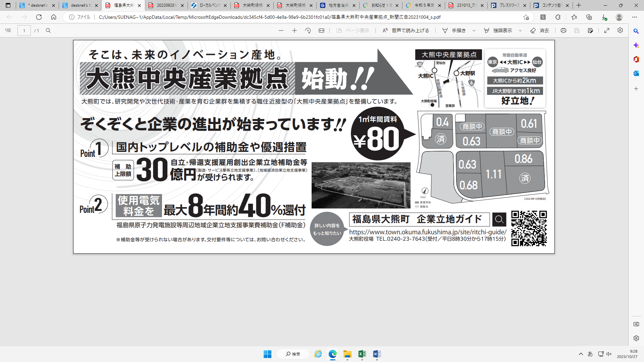Expand the 手描き pen options arrow
Viewport: 644px width, 362px height.
[x=474, y=31]
